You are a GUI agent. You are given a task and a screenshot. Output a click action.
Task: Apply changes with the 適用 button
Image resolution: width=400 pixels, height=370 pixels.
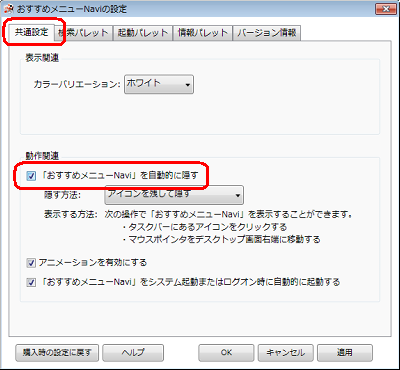345,353
